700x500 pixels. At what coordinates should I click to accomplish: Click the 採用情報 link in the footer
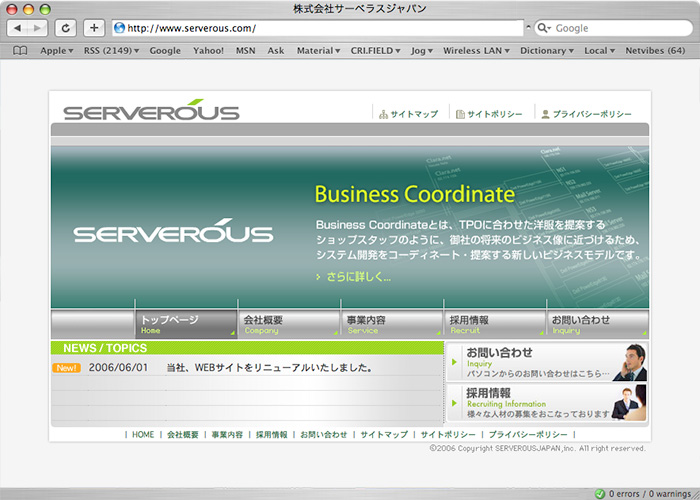point(271,434)
